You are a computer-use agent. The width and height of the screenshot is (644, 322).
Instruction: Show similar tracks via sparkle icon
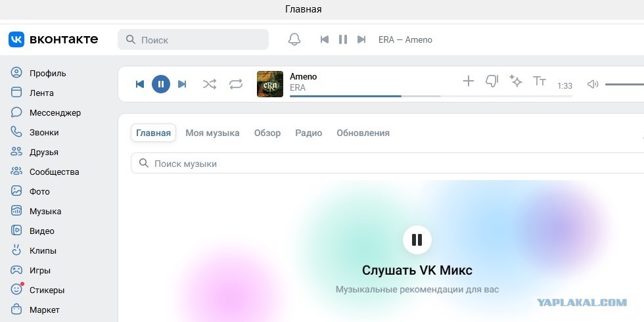[515, 81]
